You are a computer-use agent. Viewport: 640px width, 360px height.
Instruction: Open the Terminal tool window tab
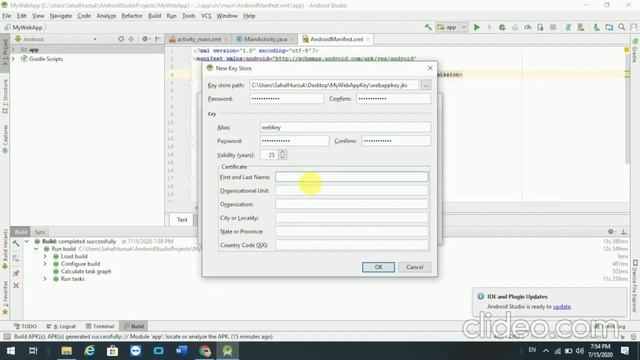coord(100,326)
